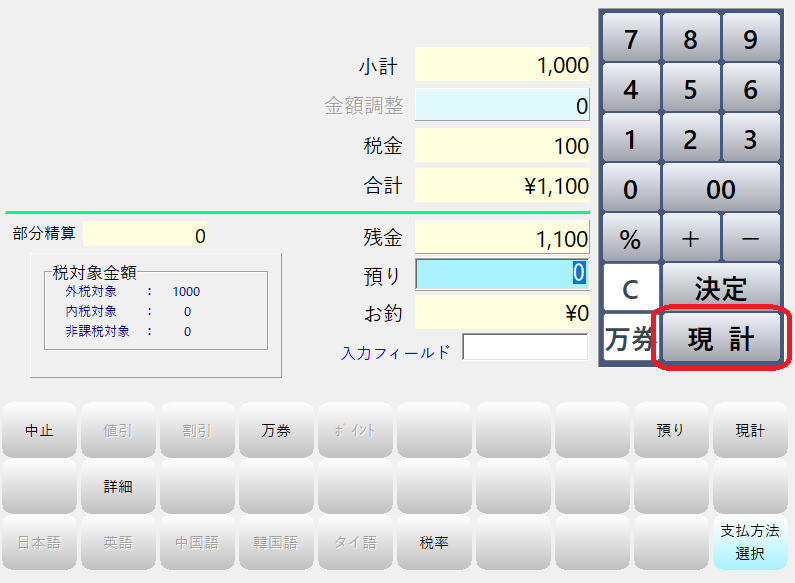Click the empty 入力フィールド text box
The image size is (795, 583).
click(525, 348)
